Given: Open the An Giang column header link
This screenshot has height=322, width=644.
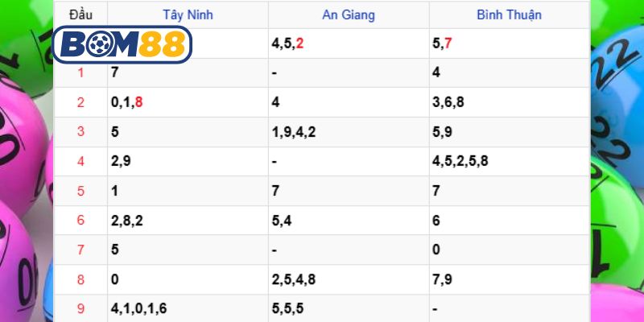Looking at the screenshot, I should [x=349, y=15].
